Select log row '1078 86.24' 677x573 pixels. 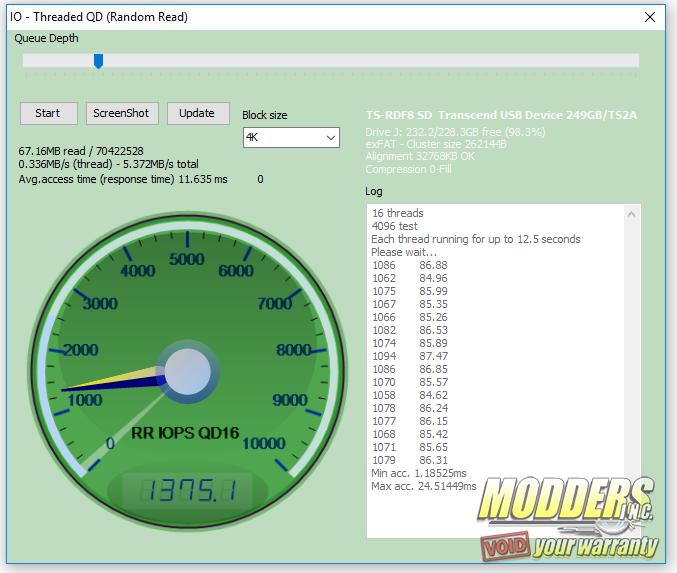(x=410, y=408)
